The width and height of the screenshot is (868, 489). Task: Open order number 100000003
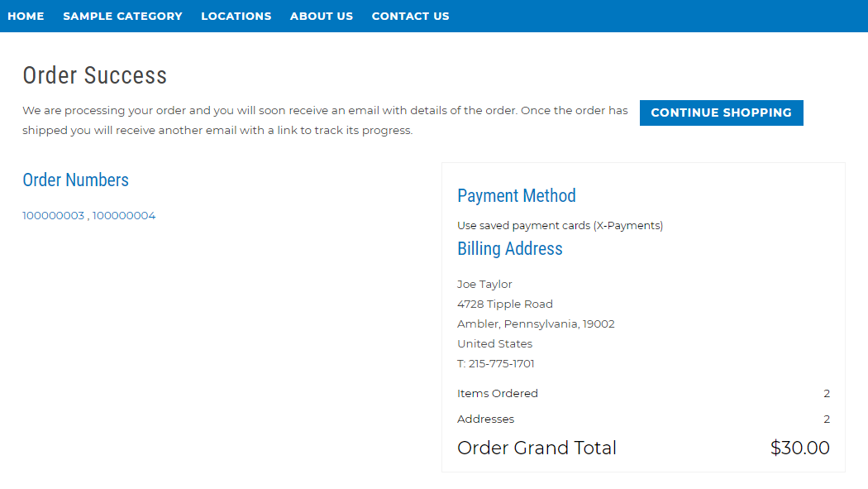(53, 215)
